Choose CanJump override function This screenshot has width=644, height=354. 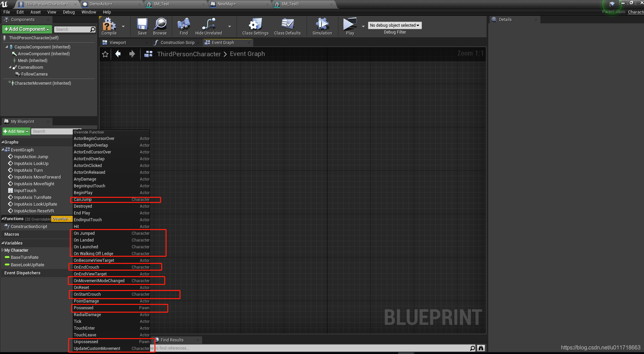point(111,200)
